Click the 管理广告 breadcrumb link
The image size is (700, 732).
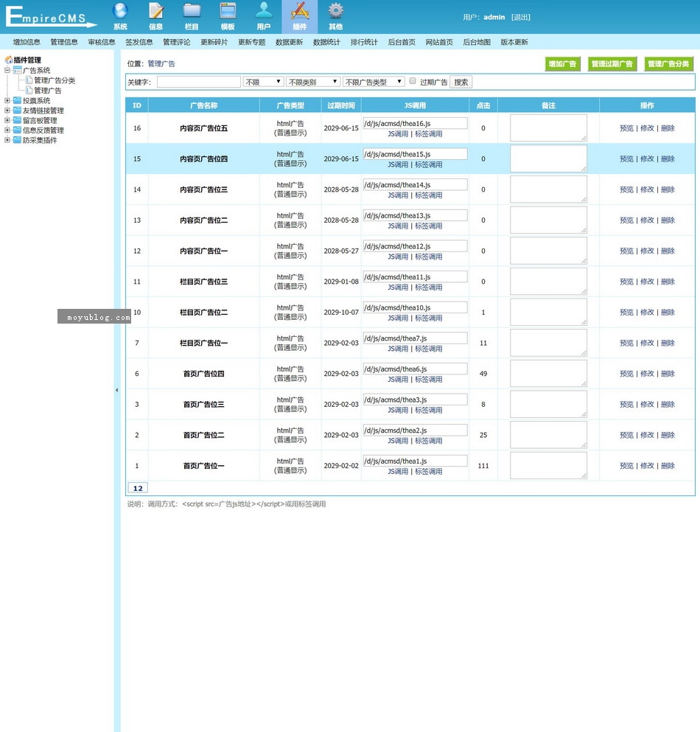(161, 64)
